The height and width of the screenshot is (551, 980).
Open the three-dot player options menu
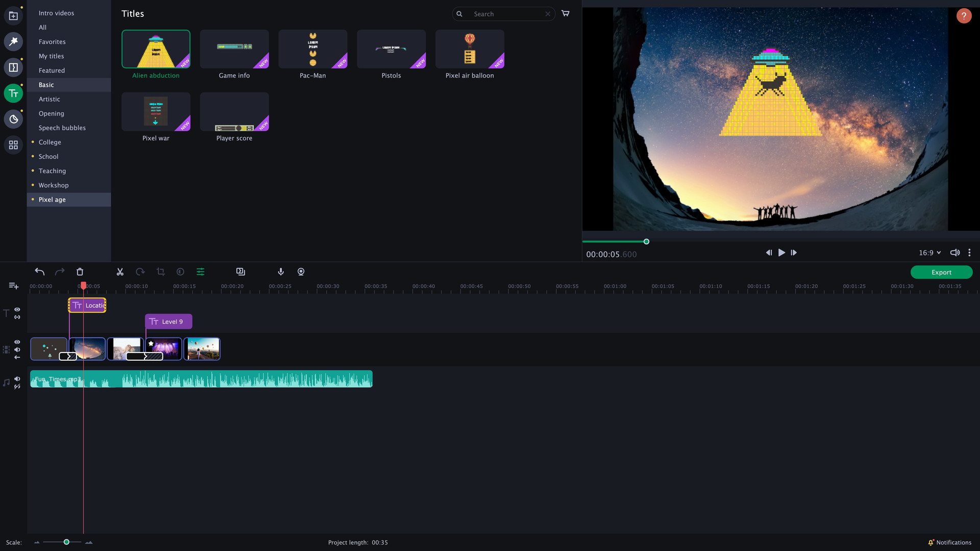[x=969, y=253]
